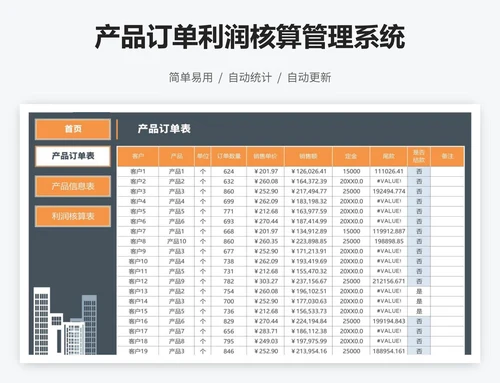Open the 产品信息表 sheet button
500x383 pixels.
(x=73, y=186)
